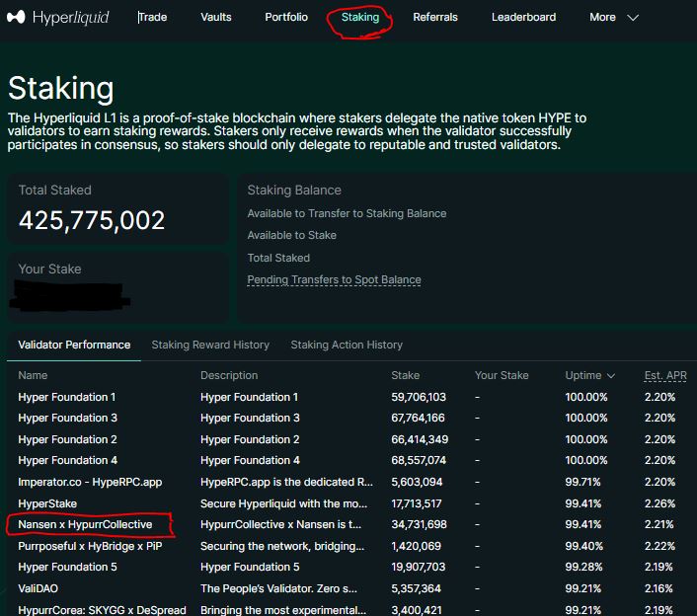Image resolution: width=697 pixels, height=616 pixels.
Task: Click the Uptime sort chevron icon
Action: 611,376
